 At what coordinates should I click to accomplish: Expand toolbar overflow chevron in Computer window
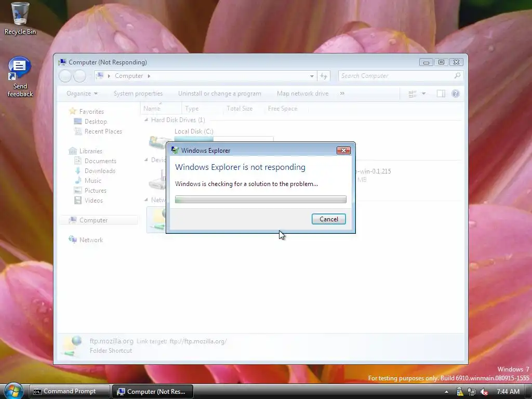(x=342, y=94)
